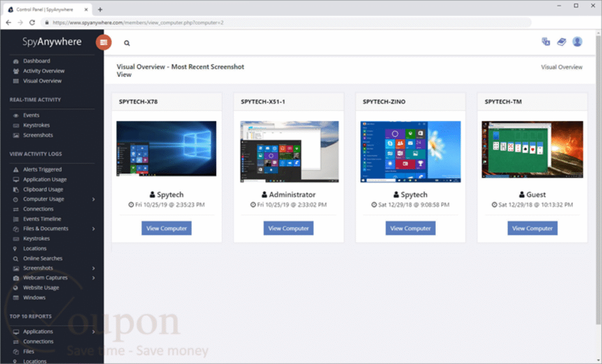Screen dimensions: 602x364
Task: Open Top 10 Connections report
Action: pos(38,341)
